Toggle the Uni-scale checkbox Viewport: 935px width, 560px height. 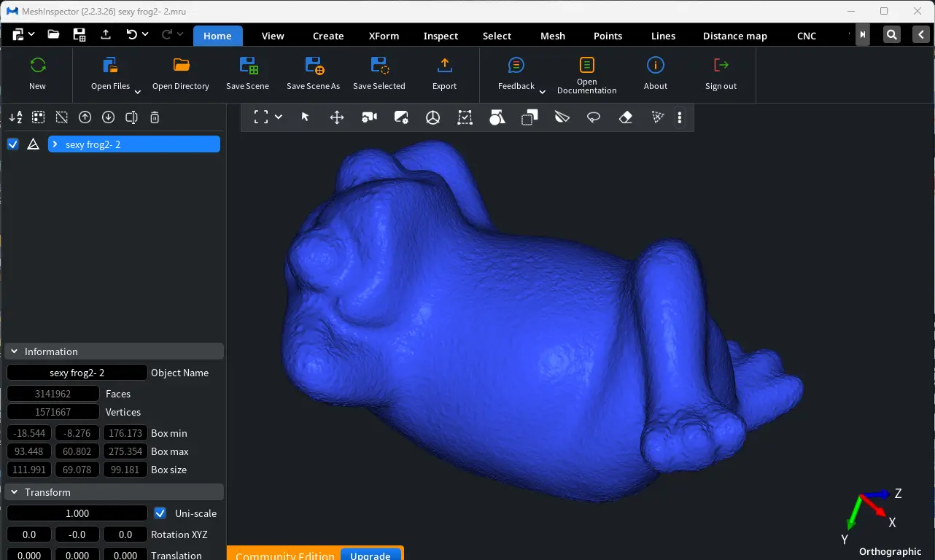(160, 513)
